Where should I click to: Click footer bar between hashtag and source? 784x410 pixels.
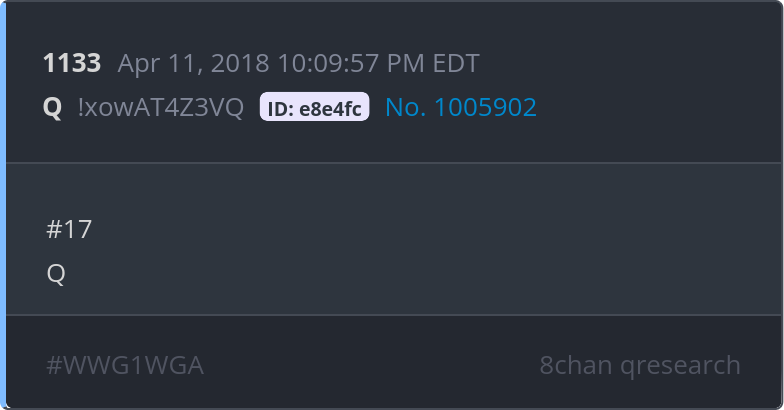click(x=370, y=365)
